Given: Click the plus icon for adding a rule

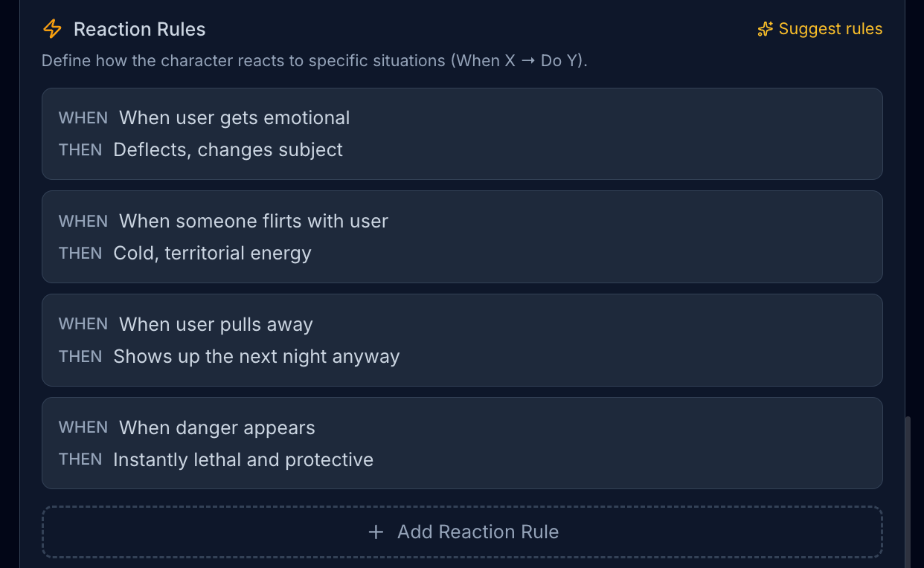Looking at the screenshot, I should tap(376, 532).
